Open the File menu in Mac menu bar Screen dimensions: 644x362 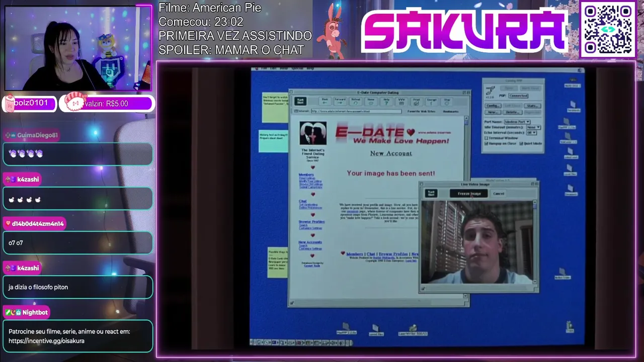[x=264, y=68]
